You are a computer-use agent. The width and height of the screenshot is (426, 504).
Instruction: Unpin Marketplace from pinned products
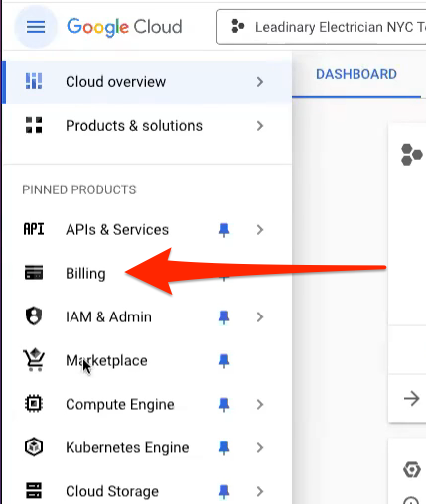click(224, 361)
